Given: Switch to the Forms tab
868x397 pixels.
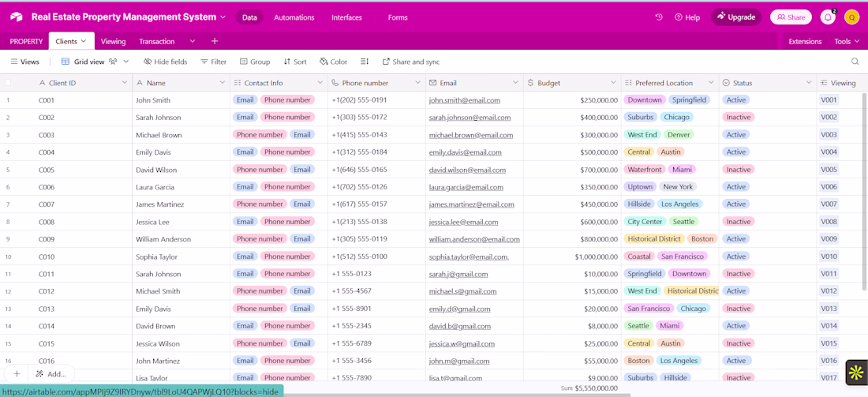Looking at the screenshot, I should click(398, 17).
